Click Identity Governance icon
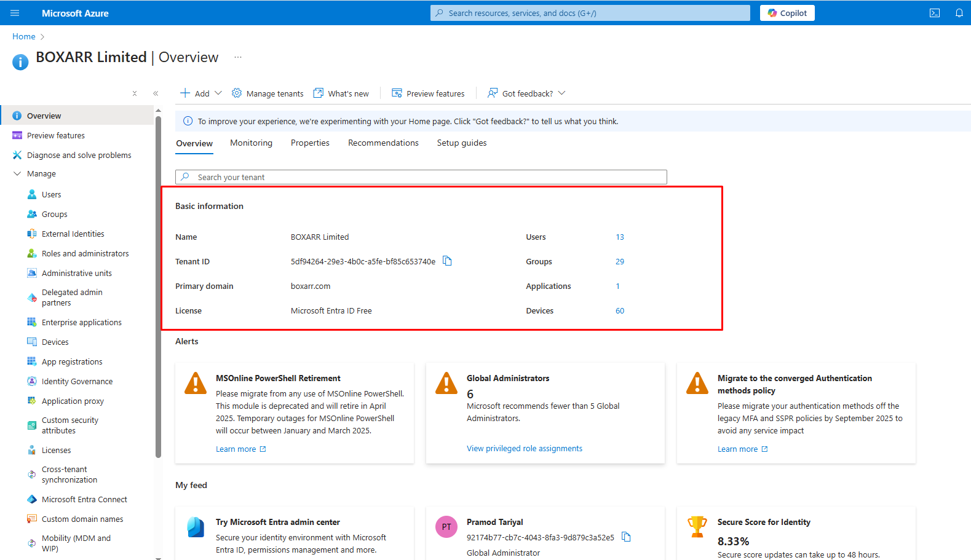The width and height of the screenshot is (971, 560). (x=32, y=381)
